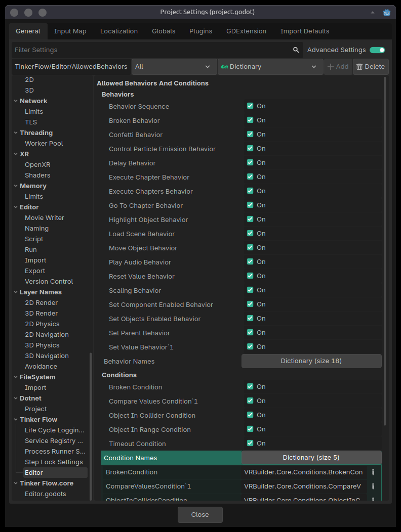Collapse the Threading tree section
Screen dimensions: 401x532
(16, 132)
